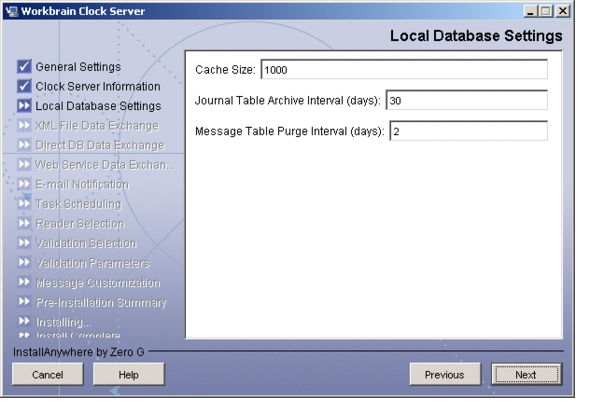
Task: Select the Reader Selection step label
Action: [x=80, y=224]
